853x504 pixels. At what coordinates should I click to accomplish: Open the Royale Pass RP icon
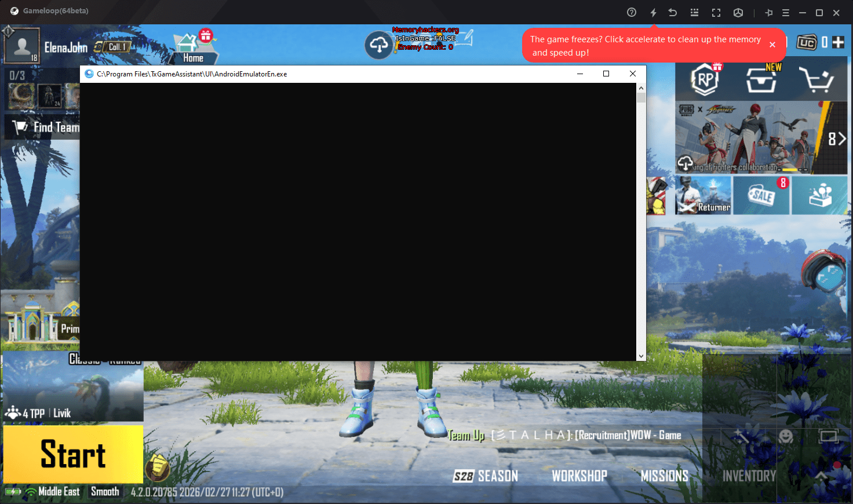coord(705,79)
